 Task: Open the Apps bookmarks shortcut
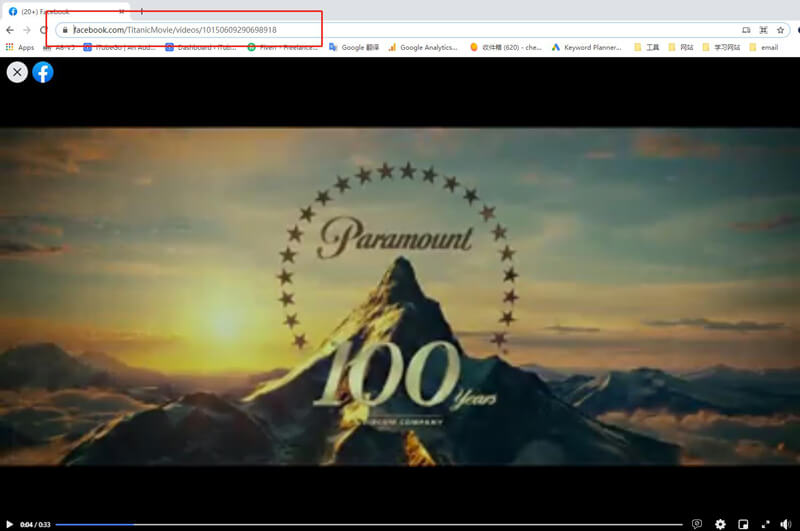click(20, 47)
